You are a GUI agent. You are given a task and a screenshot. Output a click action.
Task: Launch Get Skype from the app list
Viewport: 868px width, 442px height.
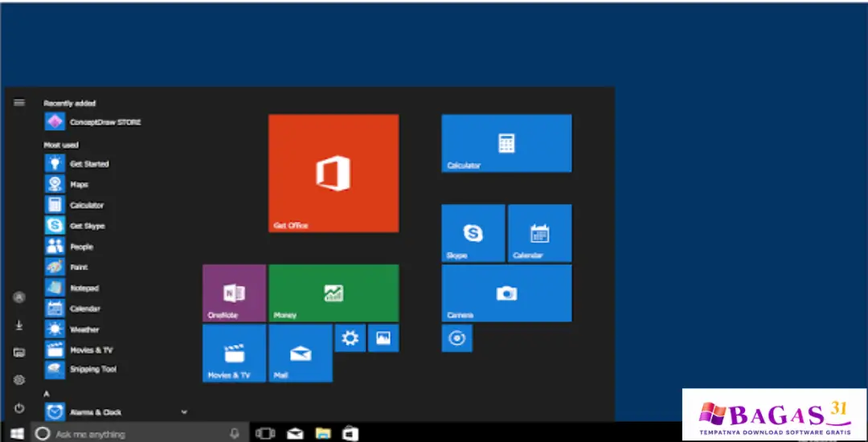75,226
